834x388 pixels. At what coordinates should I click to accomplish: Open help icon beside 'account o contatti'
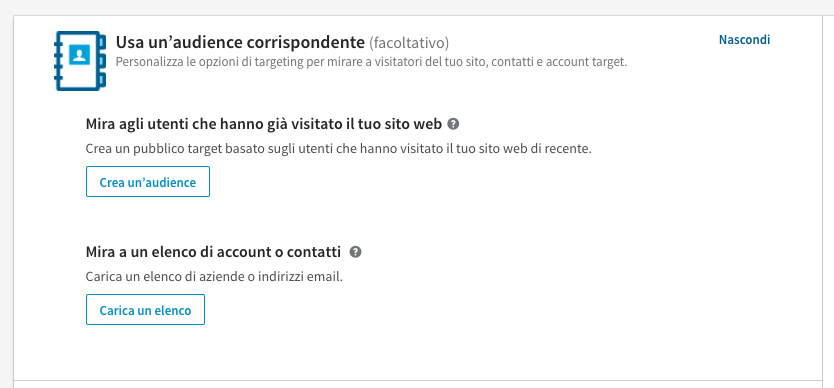tap(356, 252)
